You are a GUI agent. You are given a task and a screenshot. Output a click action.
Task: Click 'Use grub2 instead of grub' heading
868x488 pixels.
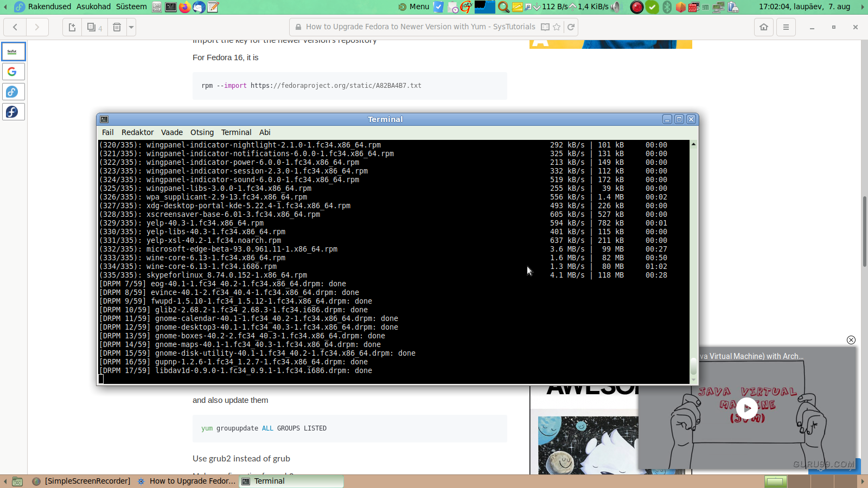point(241,459)
